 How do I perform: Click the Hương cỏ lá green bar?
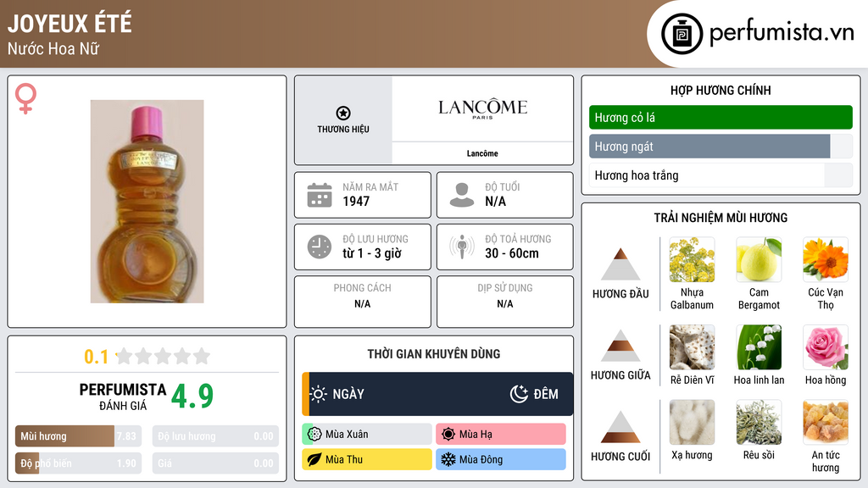click(721, 118)
